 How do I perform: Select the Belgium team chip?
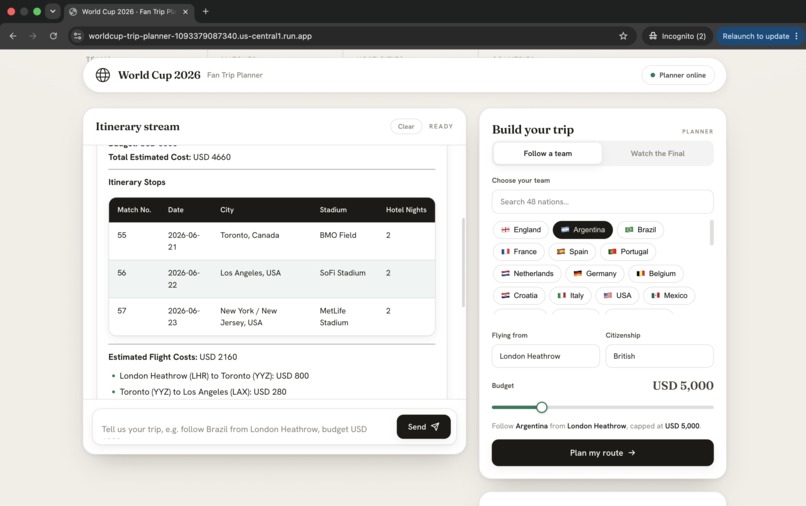656,274
